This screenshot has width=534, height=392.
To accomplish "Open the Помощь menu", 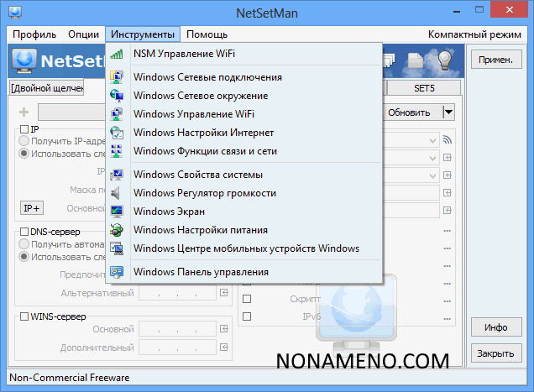I will pos(207,34).
